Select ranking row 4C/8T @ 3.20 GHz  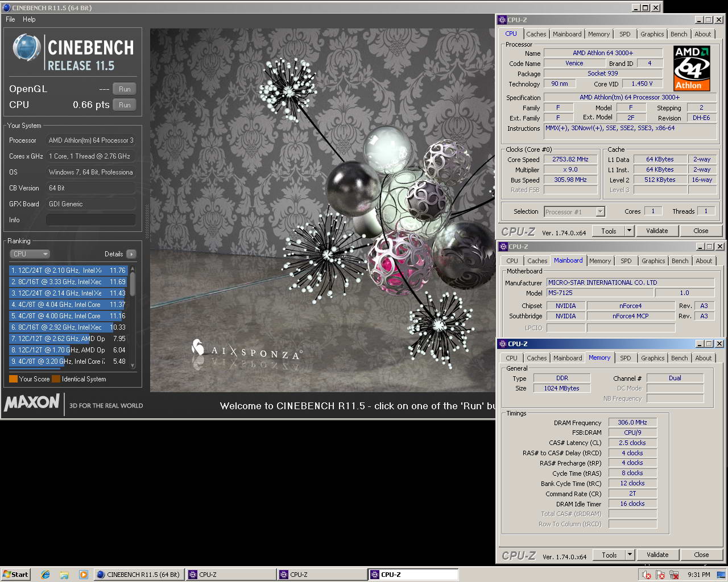[x=68, y=361]
